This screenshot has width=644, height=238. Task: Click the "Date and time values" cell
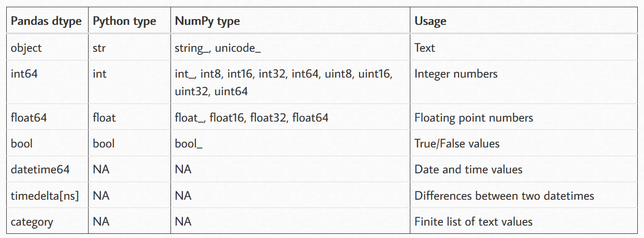[x=468, y=169]
